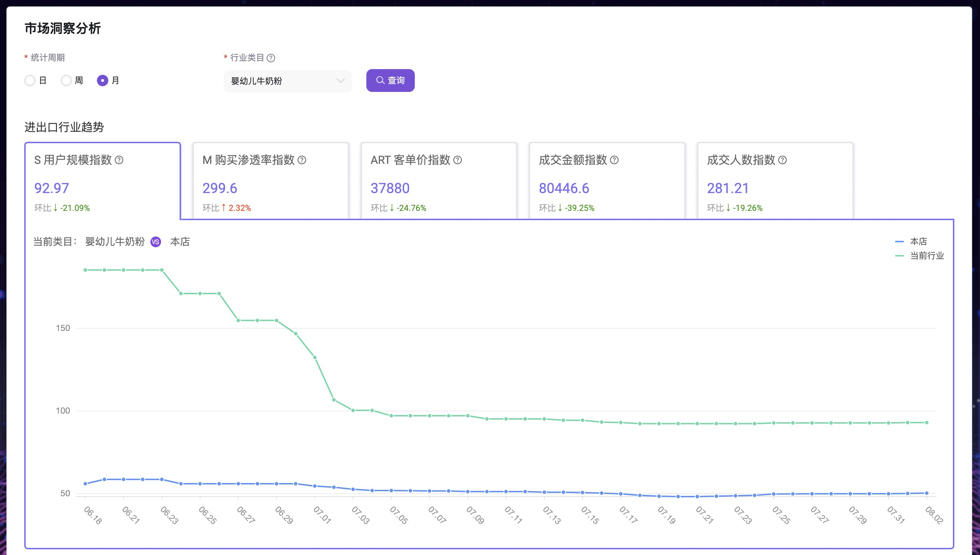Select the 日 radio button

pyautogui.click(x=30, y=81)
